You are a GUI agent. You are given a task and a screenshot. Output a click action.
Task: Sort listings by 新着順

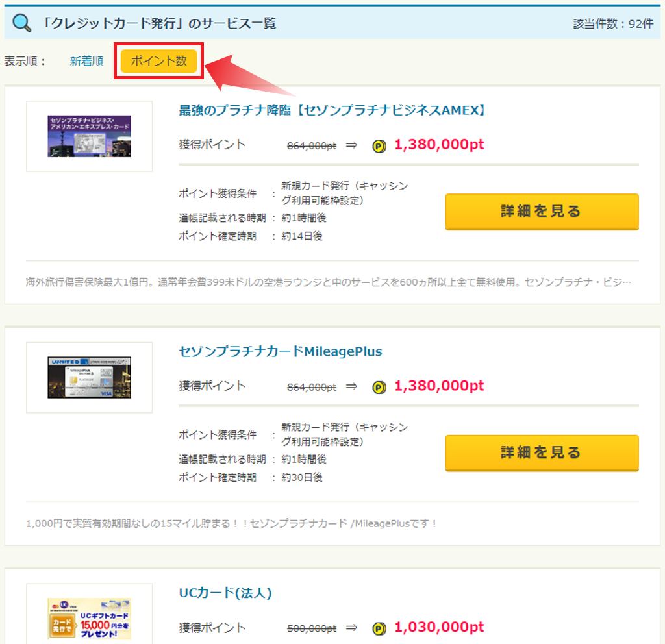click(x=86, y=61)
